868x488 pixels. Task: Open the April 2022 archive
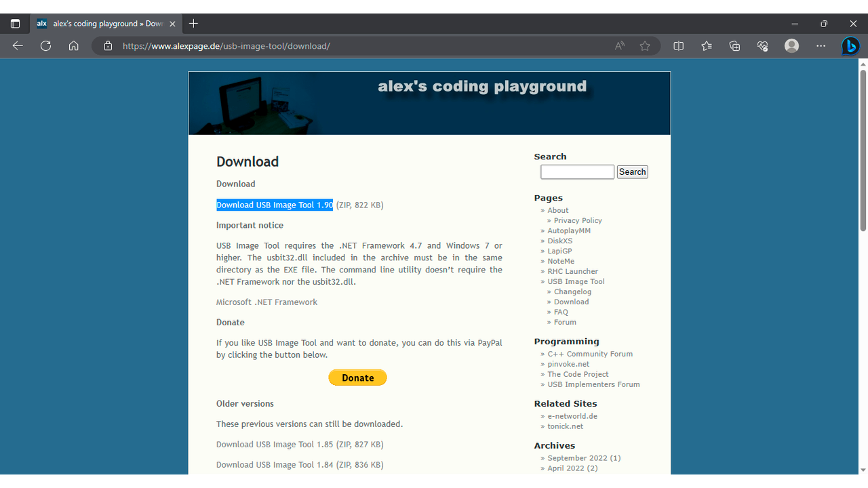(x=572, y=469)
